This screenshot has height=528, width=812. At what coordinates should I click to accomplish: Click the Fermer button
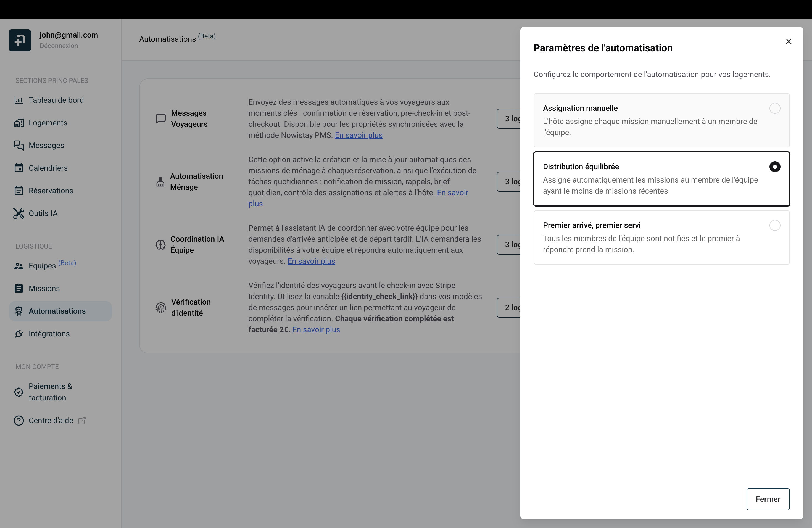click(x=768, y=499)
